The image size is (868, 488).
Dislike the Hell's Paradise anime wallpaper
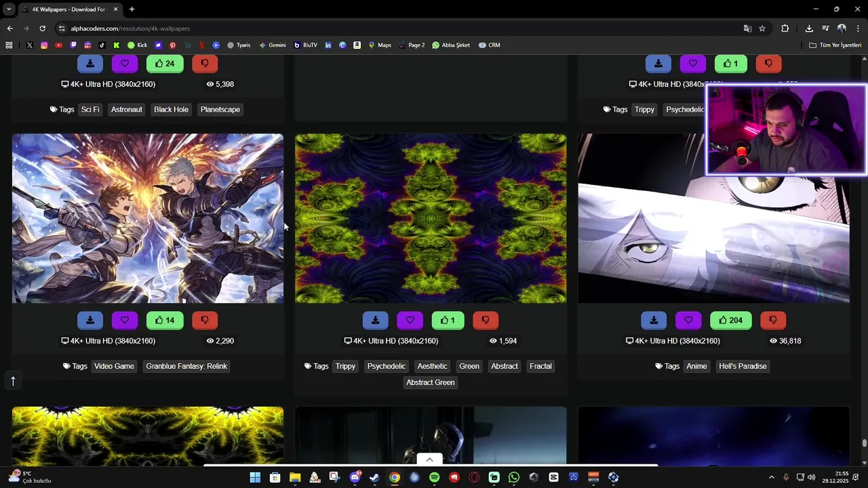[x=773, y=320]
